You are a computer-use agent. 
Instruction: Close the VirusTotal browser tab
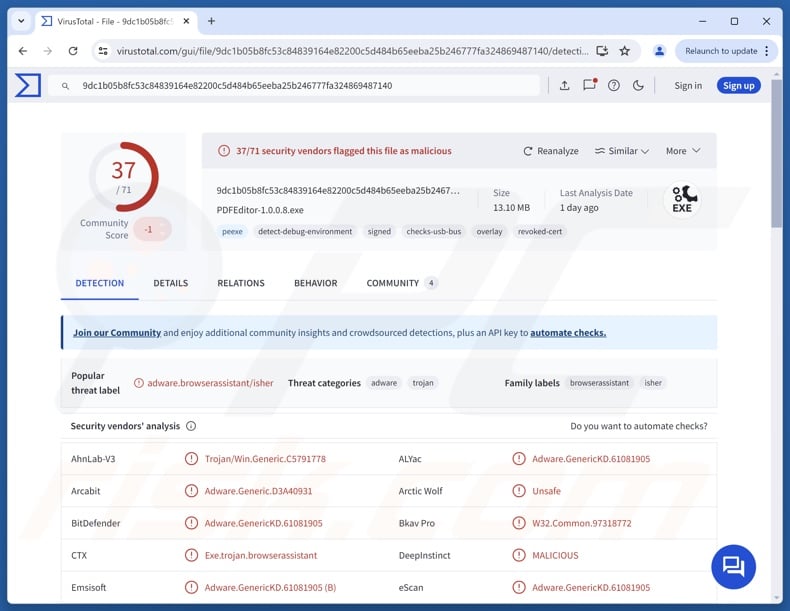click(186, 21)
